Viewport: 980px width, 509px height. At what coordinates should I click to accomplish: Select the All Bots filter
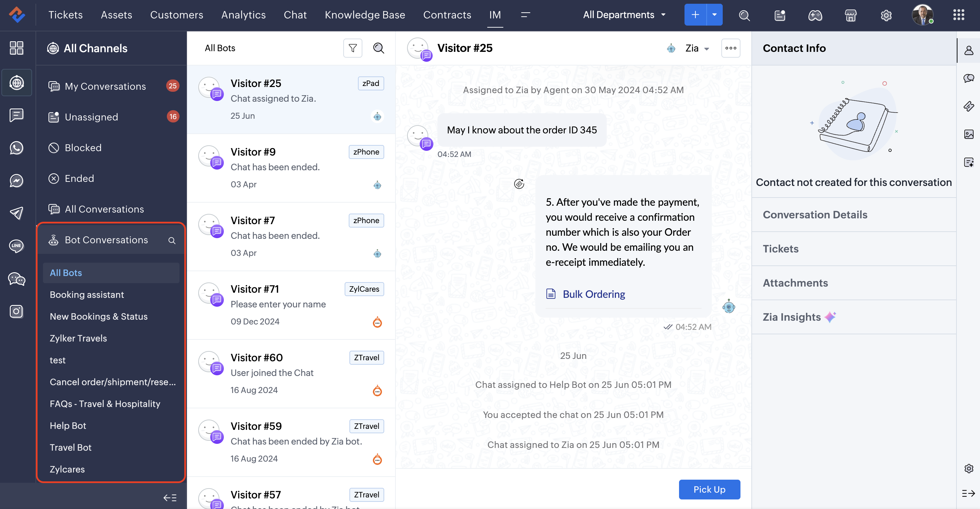(x=111, y=273)
